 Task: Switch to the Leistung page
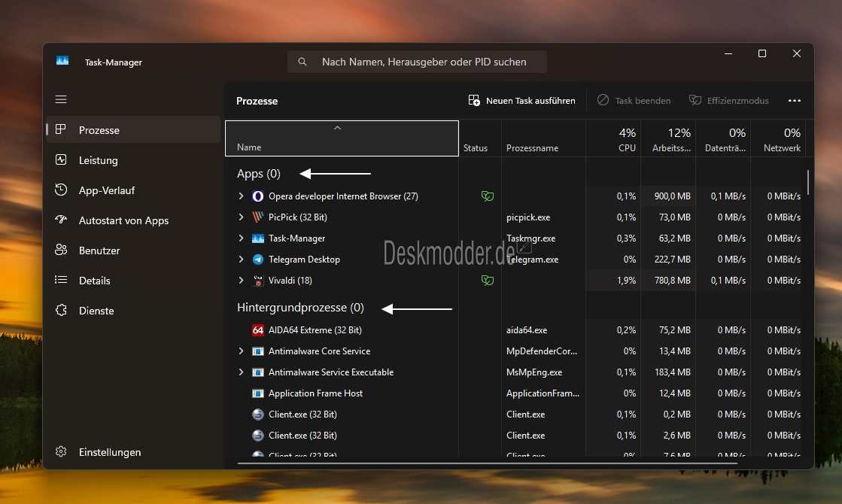(133, 160)
